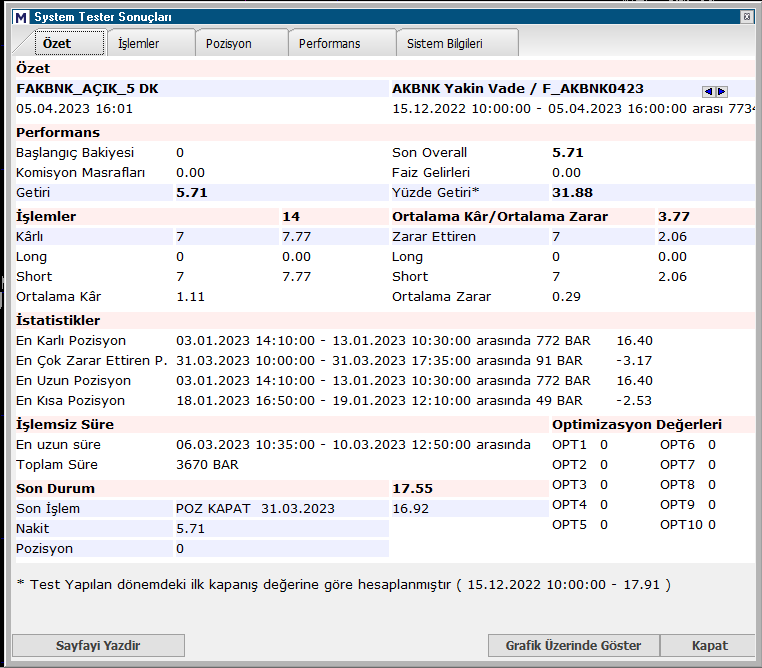The image size is (762, 668).
Task: Click the 16.92 last trade price
Action: point(410,508)
